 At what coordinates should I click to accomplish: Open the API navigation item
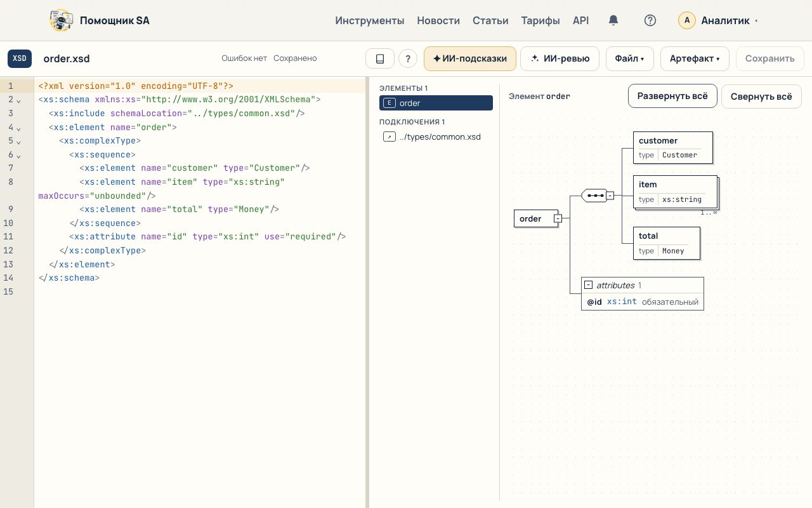(580, 20)
